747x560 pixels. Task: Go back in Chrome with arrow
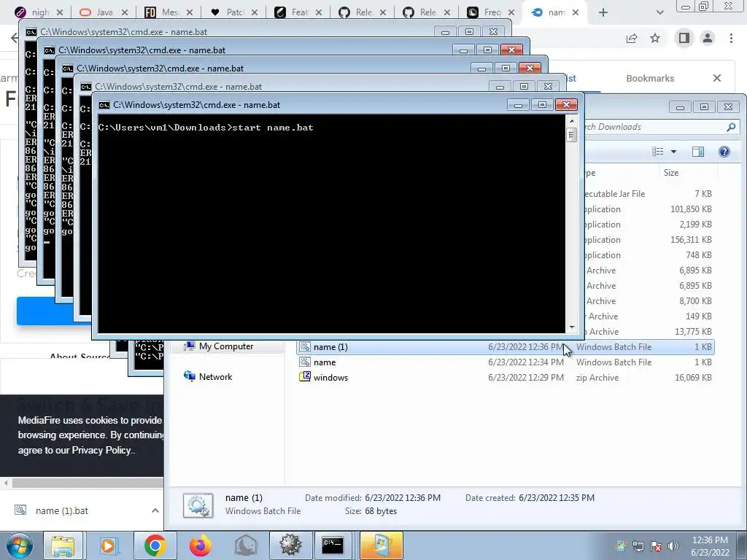[x=15, y=38]
